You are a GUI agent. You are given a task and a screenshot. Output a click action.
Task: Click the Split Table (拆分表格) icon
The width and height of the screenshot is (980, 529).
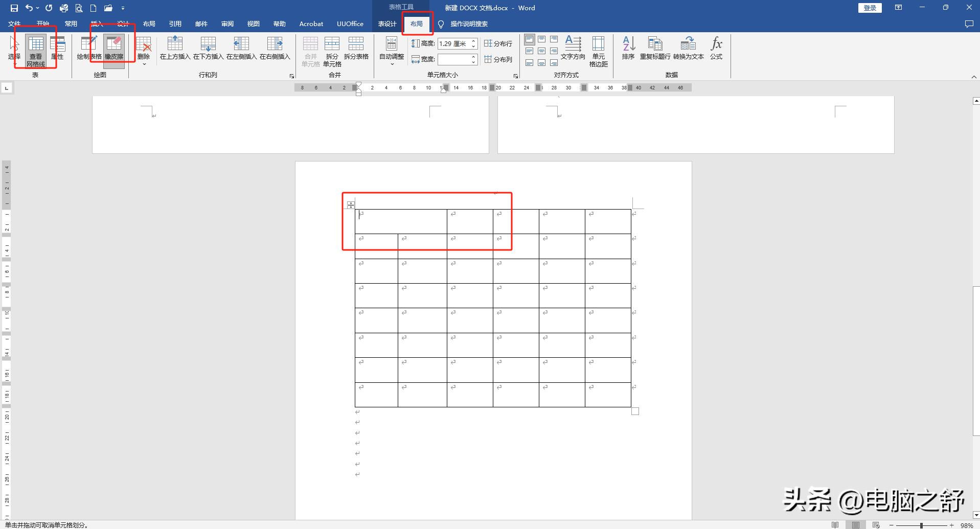coord(356,47)
